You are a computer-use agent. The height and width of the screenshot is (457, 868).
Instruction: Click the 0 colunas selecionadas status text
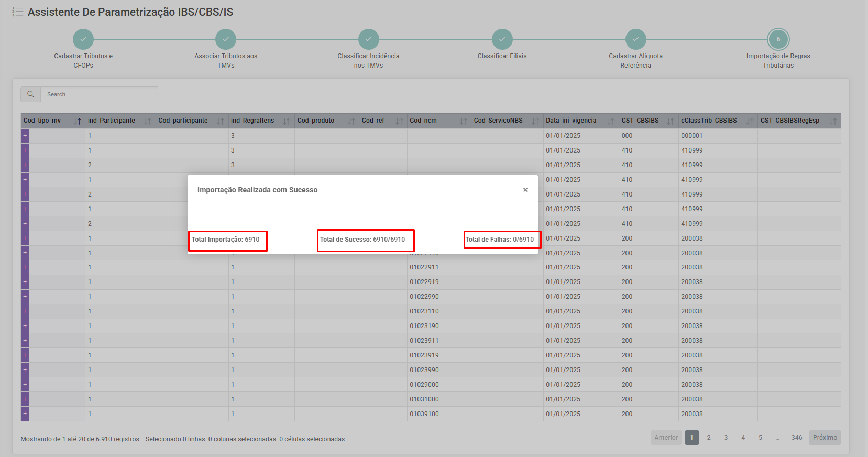tap(242, 439)
